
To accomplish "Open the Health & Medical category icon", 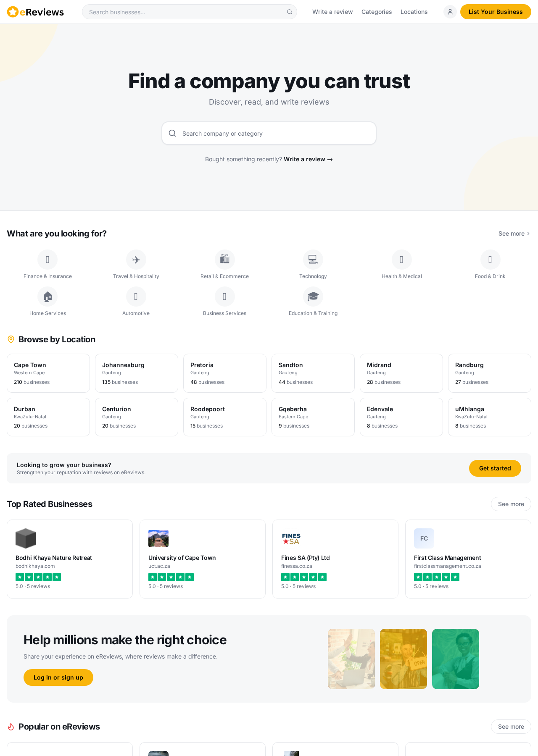I will coord(402,260).
